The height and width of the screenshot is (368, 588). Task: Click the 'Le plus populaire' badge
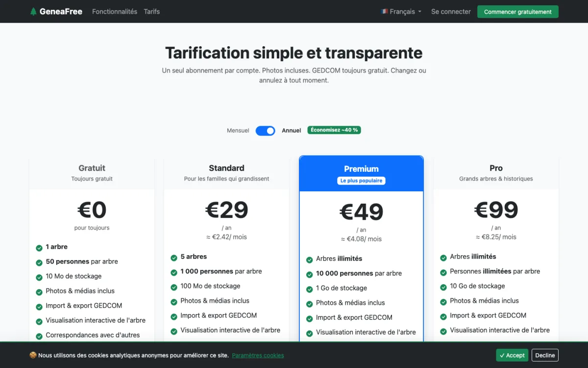[x=361, y=181]
